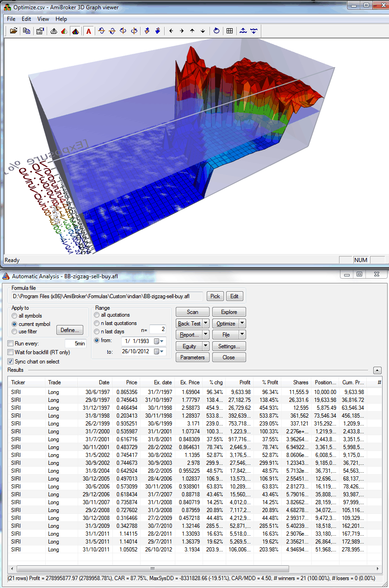The image size is (389, 588).
Task: Click the circular reset rotation icon
Action: pyautogui.click(x=216, y=31)
